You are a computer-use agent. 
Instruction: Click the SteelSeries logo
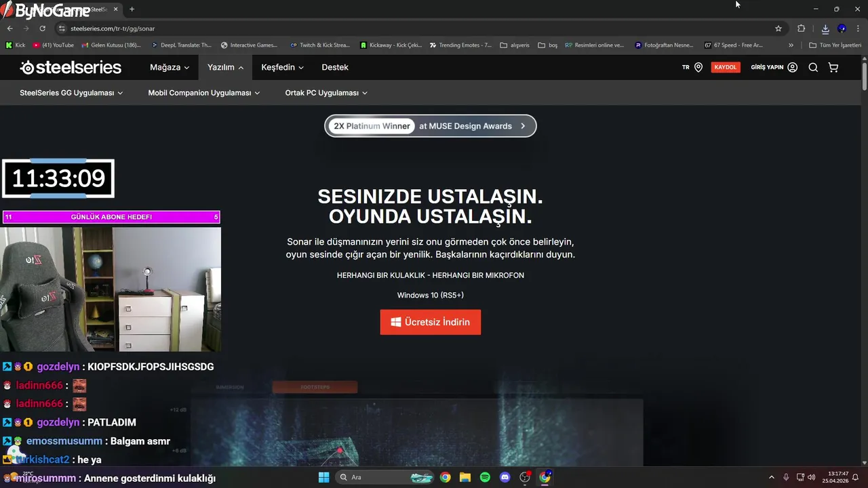[x=71, y=67]
